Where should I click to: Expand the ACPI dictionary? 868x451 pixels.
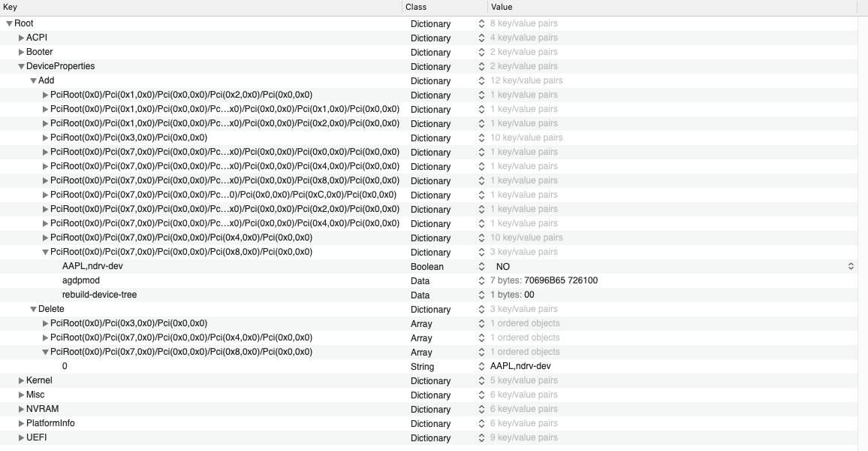(21, 38)
